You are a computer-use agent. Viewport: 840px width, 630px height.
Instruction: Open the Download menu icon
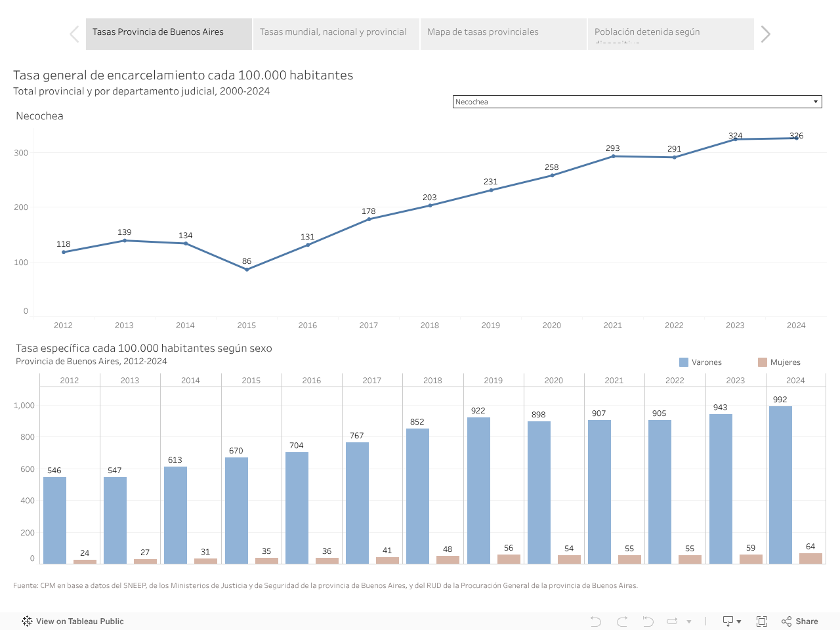click(731, 621)
